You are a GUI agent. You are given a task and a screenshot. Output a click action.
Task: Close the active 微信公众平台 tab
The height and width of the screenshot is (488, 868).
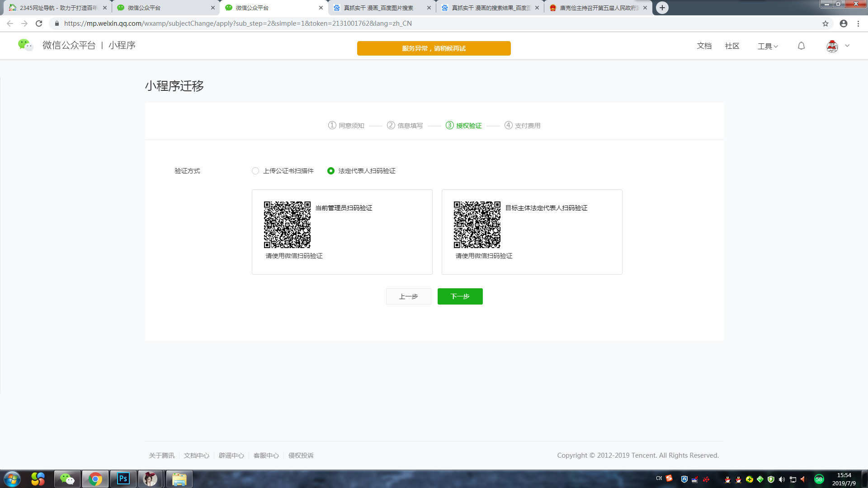(x=321, y=8)
